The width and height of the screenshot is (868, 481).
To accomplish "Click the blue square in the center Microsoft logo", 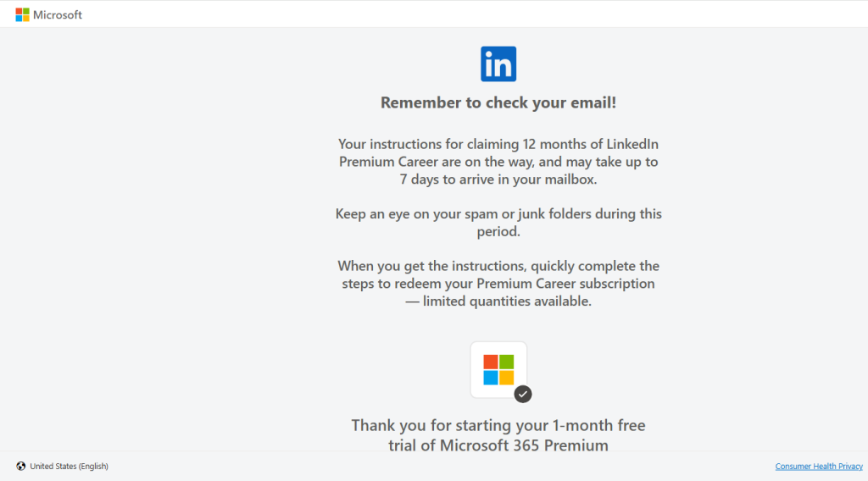I will pos(491,378).
